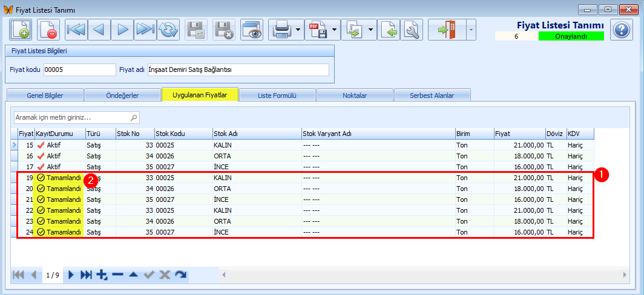Open help with the question mark icon

point(622,30)
